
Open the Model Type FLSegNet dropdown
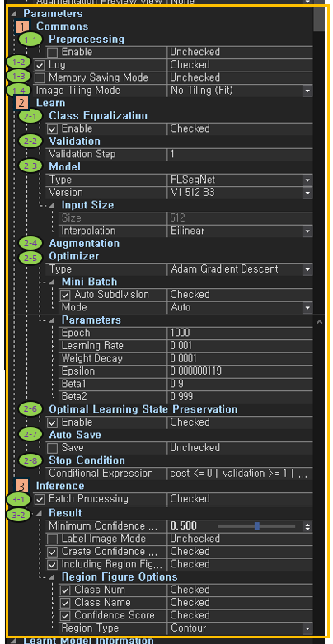point(307,180)
